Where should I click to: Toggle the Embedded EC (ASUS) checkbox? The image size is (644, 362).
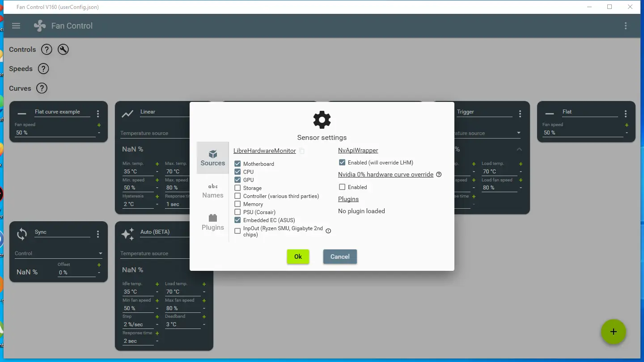point(237,220)
